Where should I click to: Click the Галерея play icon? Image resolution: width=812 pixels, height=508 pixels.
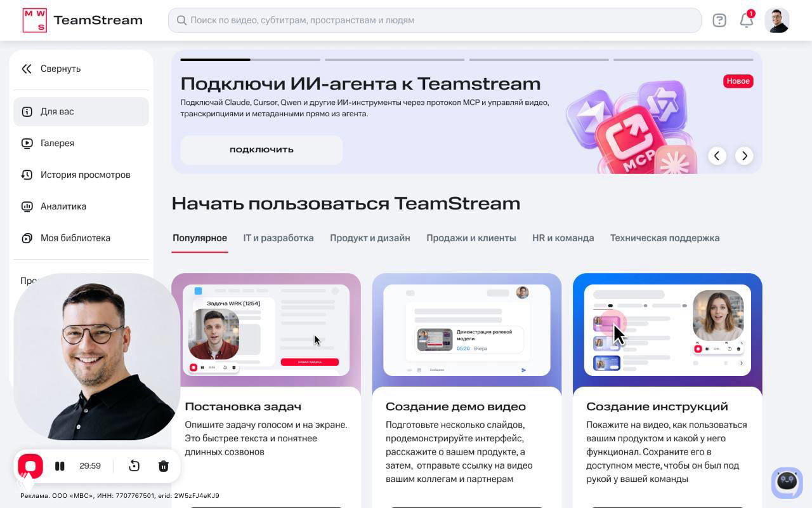[x=27, y=144]
